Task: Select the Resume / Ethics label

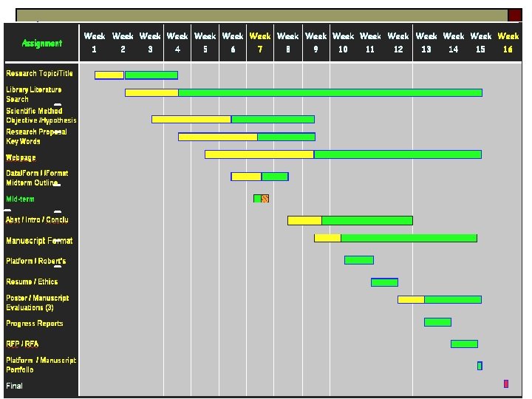Action: pyautogui.click(x=32, y=282)
